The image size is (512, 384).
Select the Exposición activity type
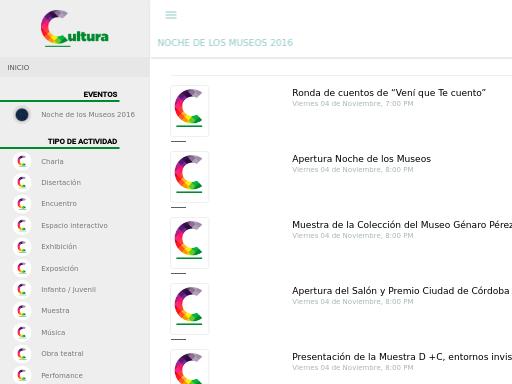tap(60, 268)
